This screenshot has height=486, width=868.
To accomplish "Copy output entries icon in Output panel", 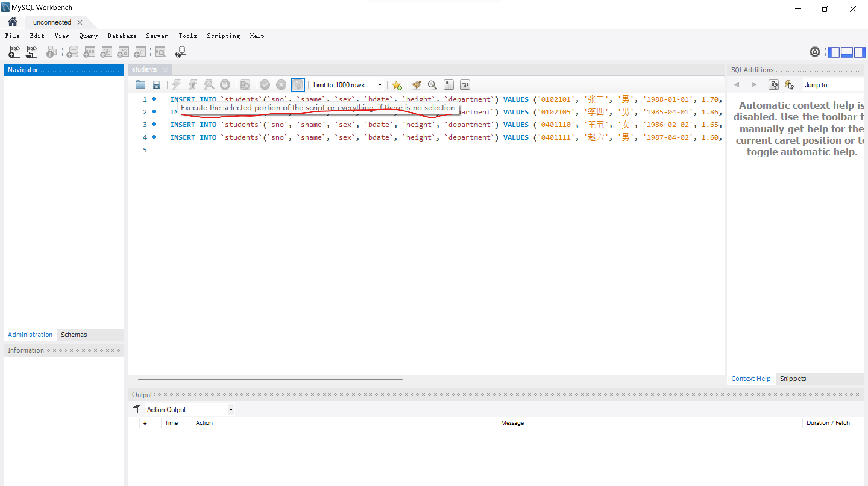I will (136, 410).
